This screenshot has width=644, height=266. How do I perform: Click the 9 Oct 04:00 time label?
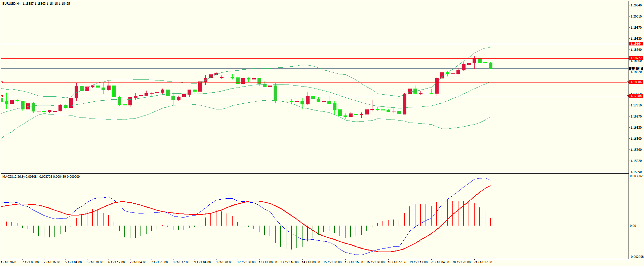[203, 262]
